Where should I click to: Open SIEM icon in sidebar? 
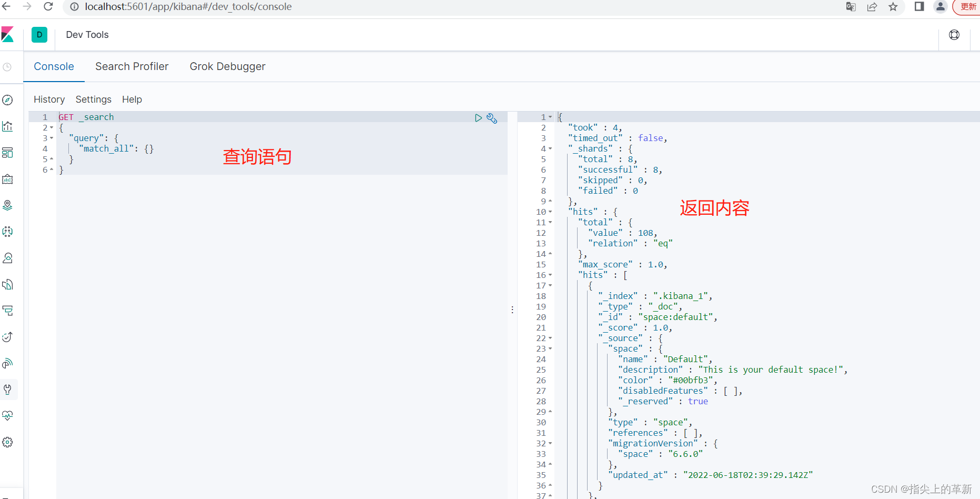click(x=7, y=363)
